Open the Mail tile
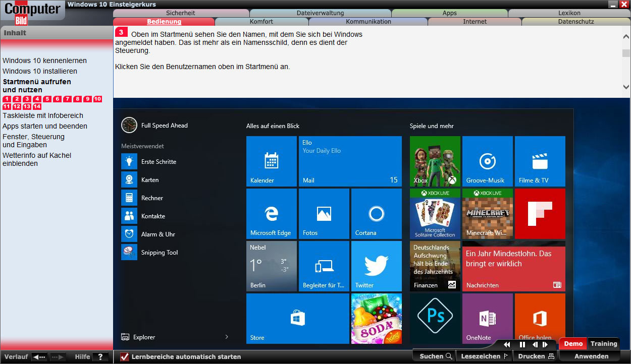This screenshot has height=364, width=631. click(350, 161)
